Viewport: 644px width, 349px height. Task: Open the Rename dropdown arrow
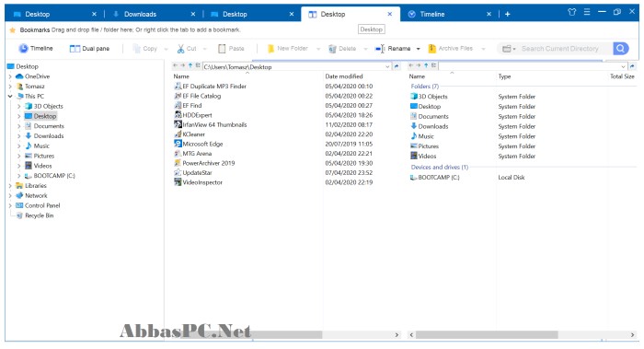coord(418,49)
